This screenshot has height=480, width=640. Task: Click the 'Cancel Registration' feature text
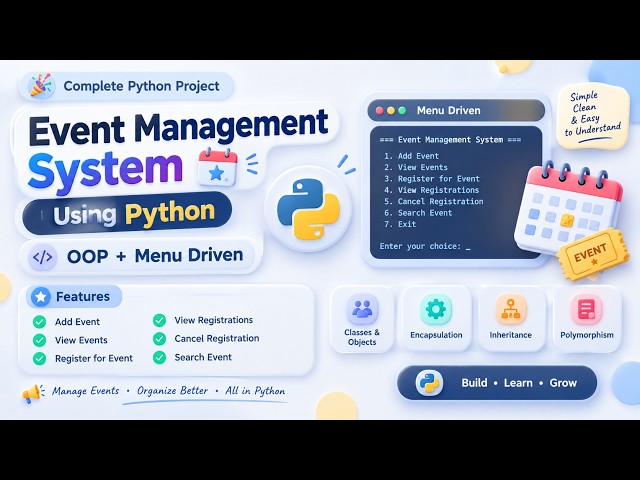pyautogui.click(x=217, y=339)
